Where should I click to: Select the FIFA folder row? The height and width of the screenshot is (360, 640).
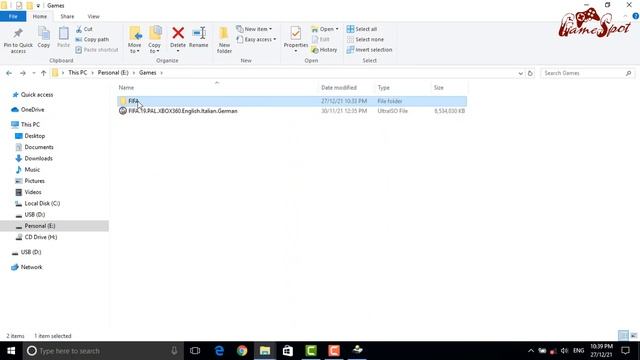click(x=292, y=101)
